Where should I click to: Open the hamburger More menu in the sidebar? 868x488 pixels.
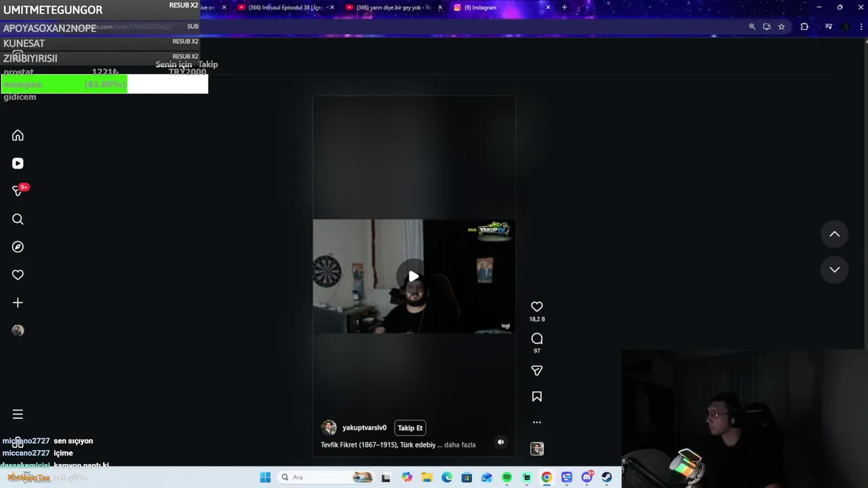coord(18,414)
